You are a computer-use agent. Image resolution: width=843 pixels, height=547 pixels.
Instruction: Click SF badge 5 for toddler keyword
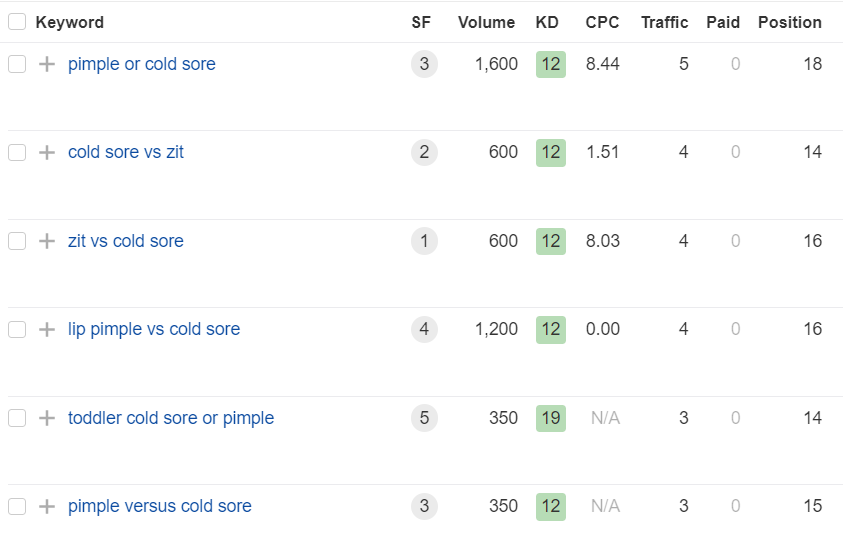[424, 418]
